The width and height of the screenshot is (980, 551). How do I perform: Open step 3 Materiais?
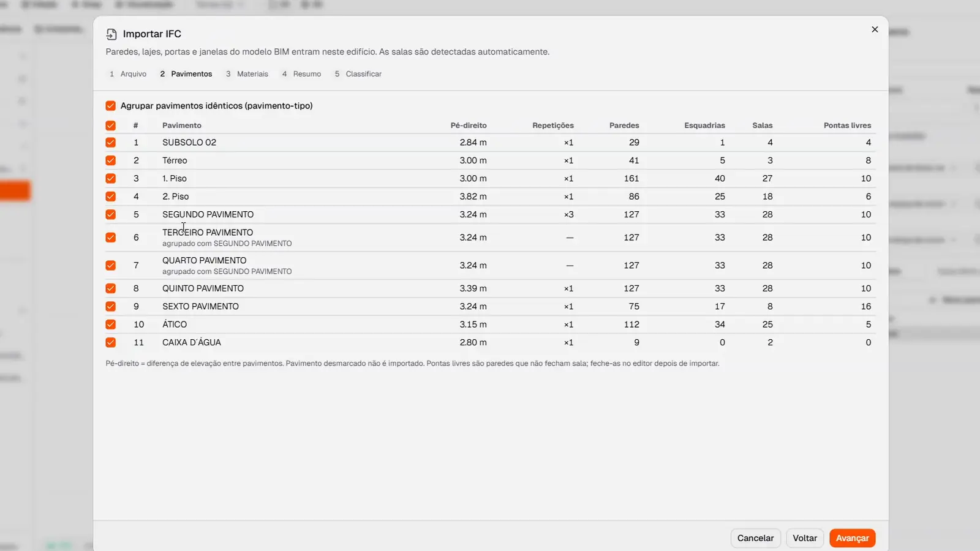[x=247, y=74]
